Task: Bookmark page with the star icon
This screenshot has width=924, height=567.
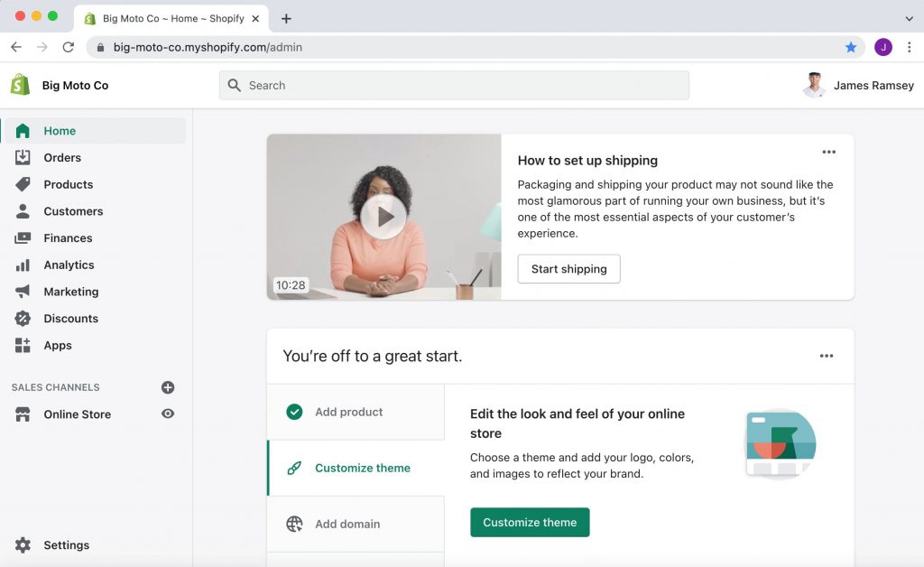Action: point(851,47)
